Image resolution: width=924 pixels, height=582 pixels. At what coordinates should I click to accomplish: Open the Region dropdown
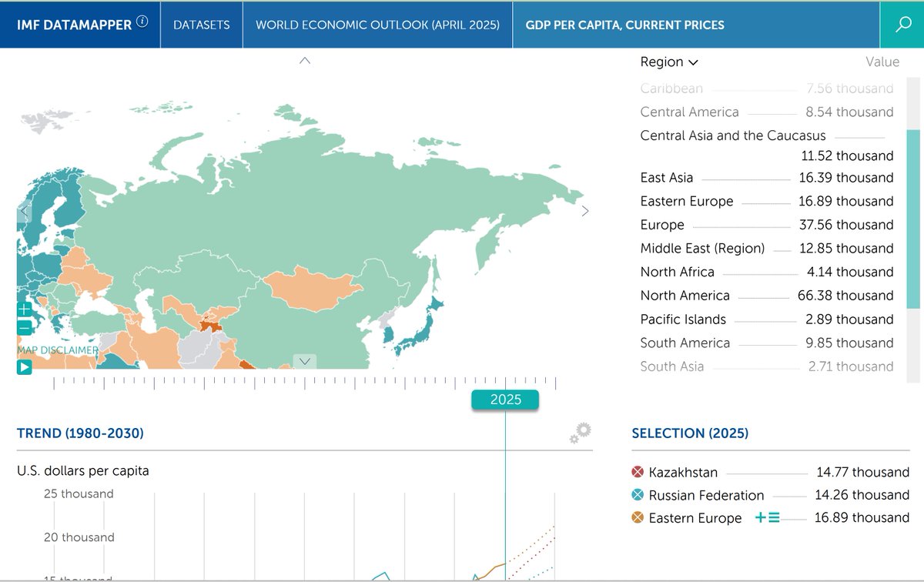pyautogui.click(x=669, y=62)
